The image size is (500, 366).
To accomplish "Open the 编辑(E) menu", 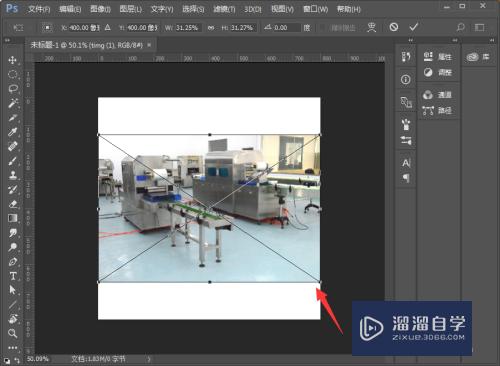I will tap(70, 9).
